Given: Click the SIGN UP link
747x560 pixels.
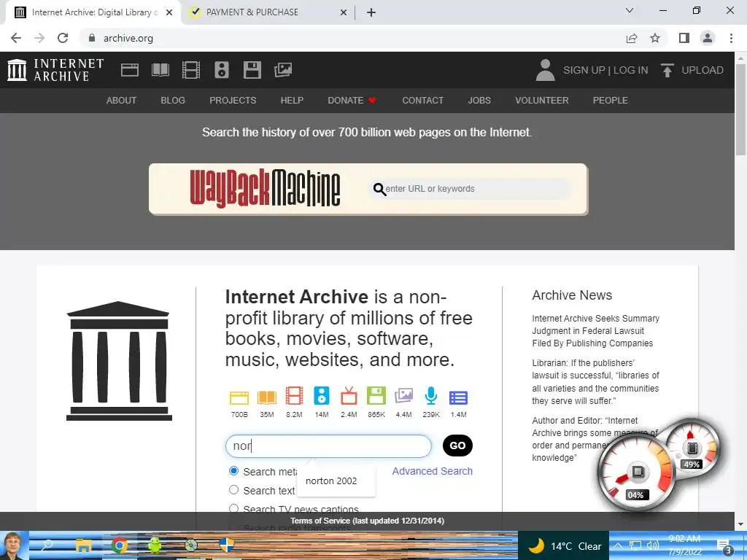Looking at the screenshot, I should click(584, 70).
